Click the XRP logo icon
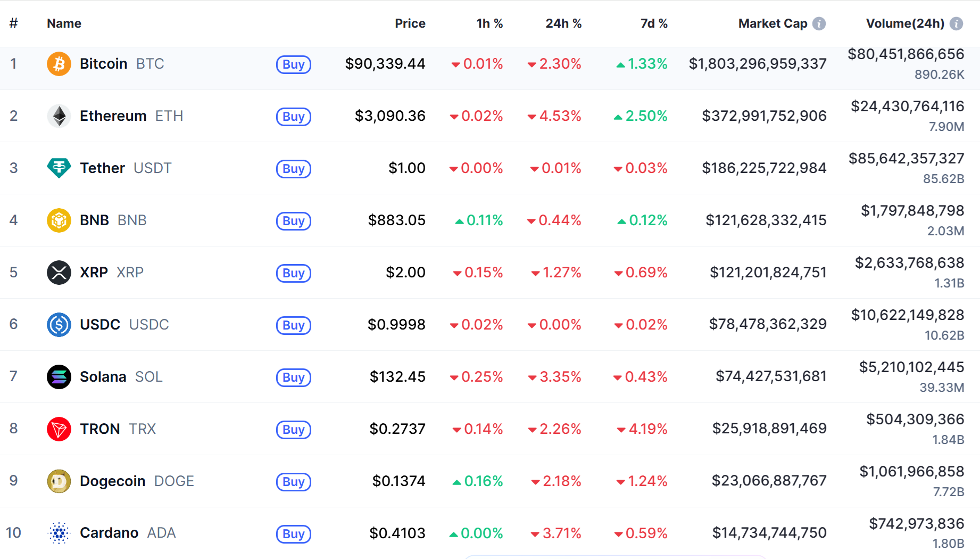The image size is (980, 559). [59, 273]
